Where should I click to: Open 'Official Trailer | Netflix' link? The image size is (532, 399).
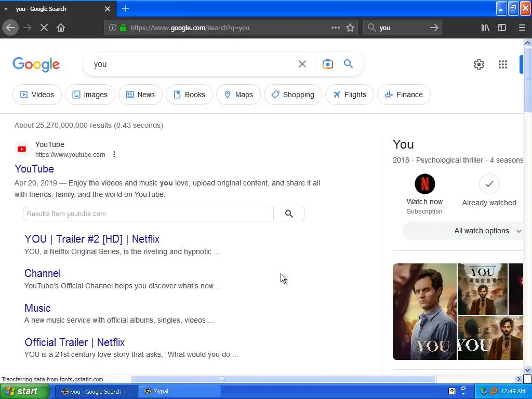click(x=74, y=342)
